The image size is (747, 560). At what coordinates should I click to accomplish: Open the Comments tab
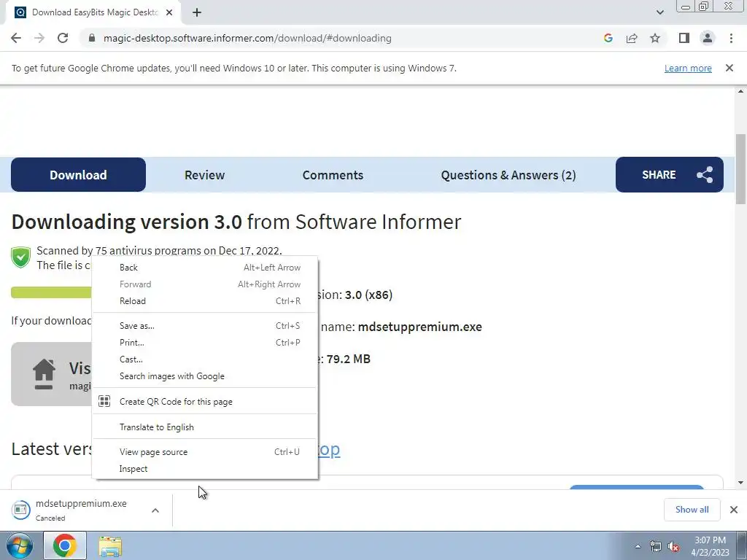click(x=333, y=175)
